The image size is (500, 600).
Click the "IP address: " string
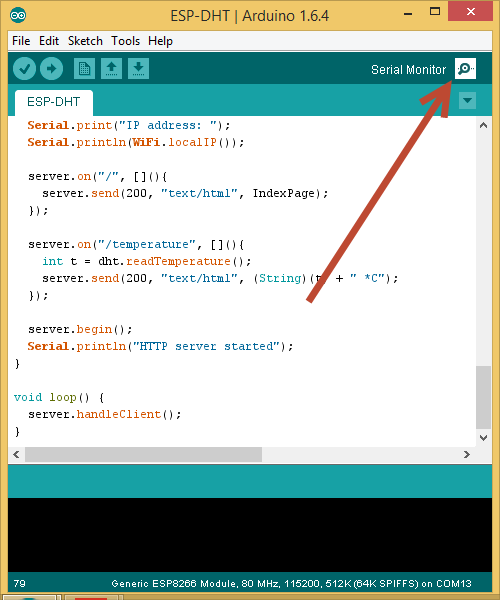point(168,126)
